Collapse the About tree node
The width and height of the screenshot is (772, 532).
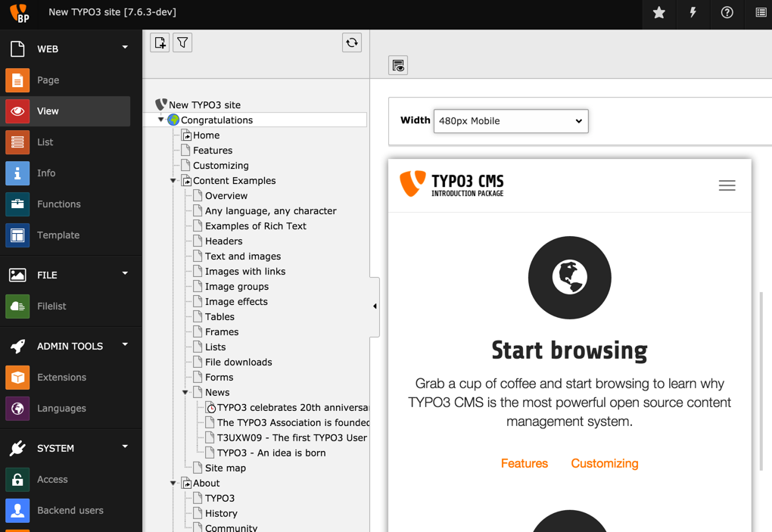[173, 484]
